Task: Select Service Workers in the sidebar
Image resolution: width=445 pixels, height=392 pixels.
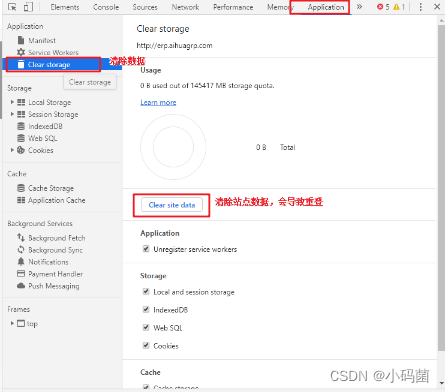Action: coord(53,52)
